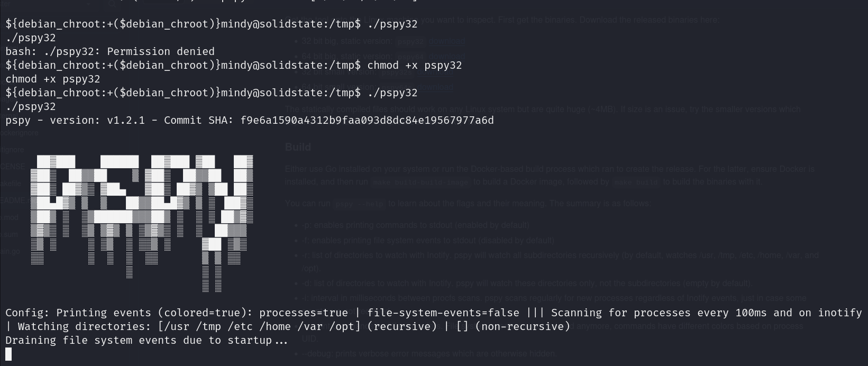Select the go.sum file entry
The image size is (868, 366).
pyautogui.click(x=10, y=234)
